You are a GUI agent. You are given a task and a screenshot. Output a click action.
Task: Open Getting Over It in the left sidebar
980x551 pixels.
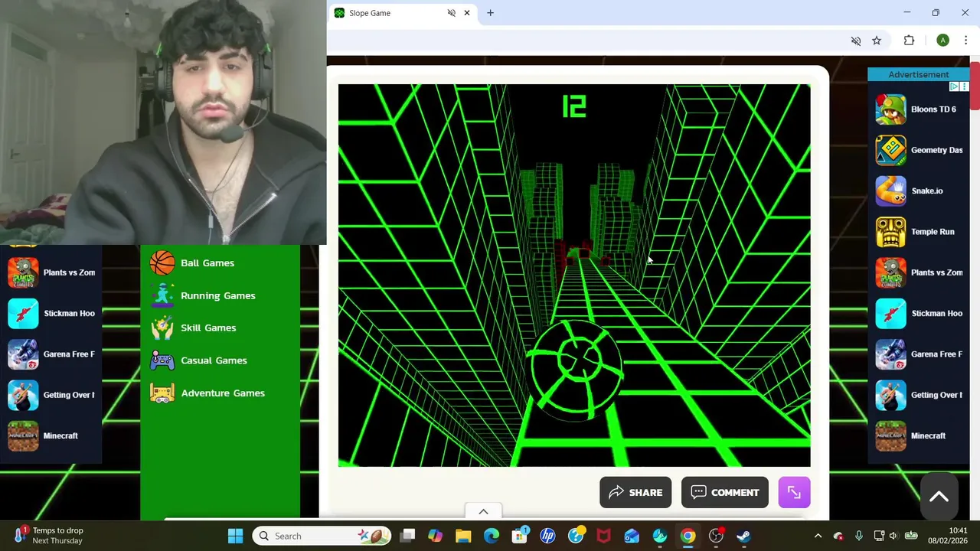click(51, 395)
